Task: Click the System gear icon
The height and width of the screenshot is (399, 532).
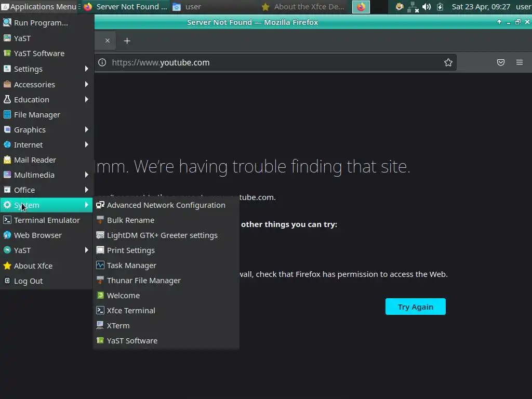Action: point(7,205)
